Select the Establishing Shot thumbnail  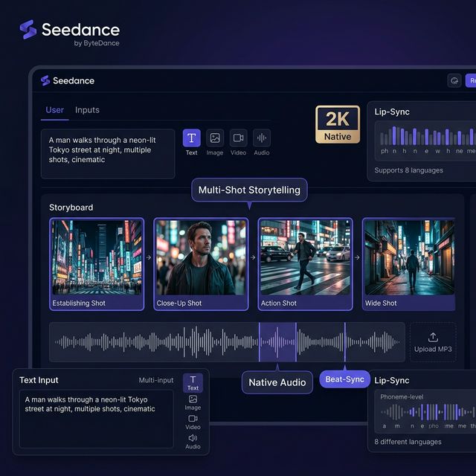97,264
